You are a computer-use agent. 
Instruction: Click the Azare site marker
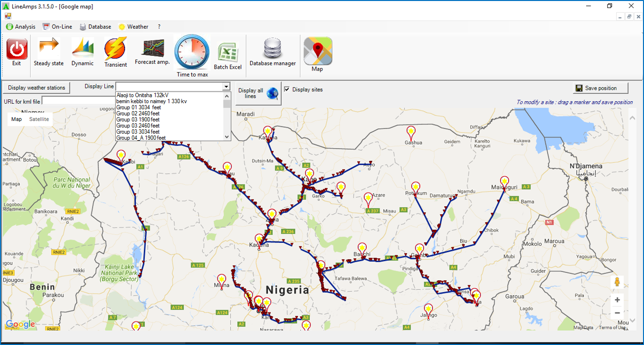tap(368, 199)
